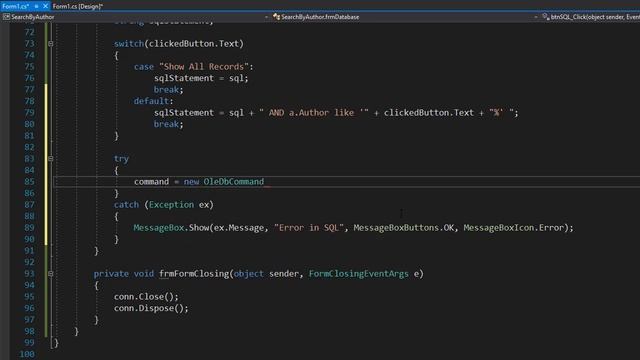640x360 pixels.
Task: Click the frmFormClosing method name
Action: point(194,273)
